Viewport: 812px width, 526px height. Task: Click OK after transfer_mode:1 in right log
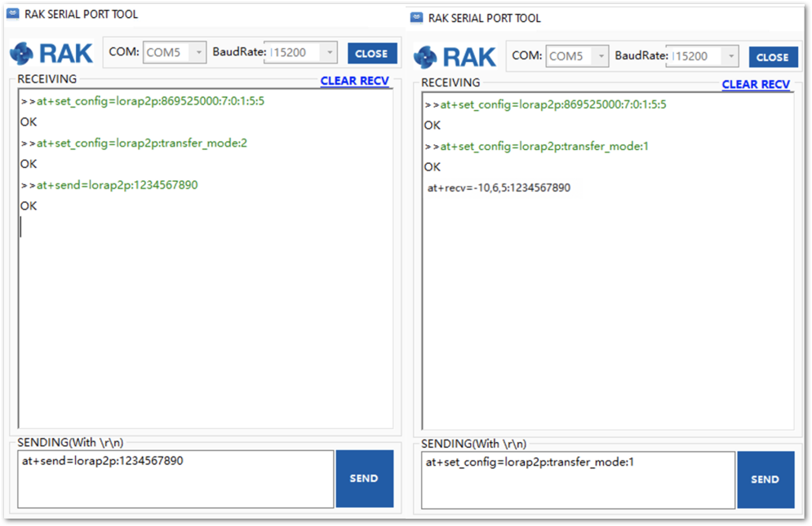(433, 167)
